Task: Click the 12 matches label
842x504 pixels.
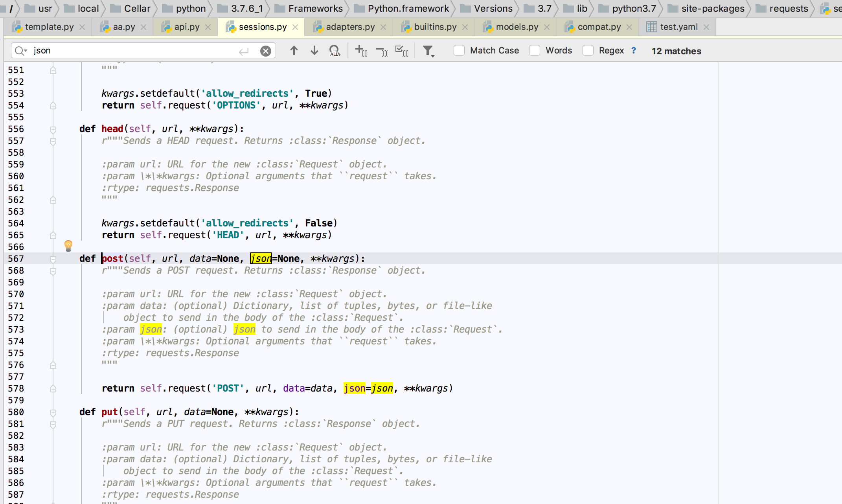Action: [676, 51]
